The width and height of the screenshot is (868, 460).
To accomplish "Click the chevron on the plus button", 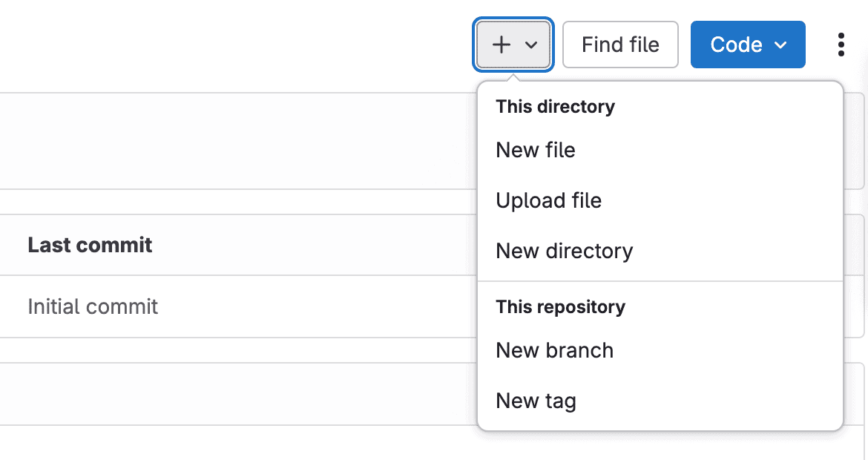I will [x=530, y=45].
